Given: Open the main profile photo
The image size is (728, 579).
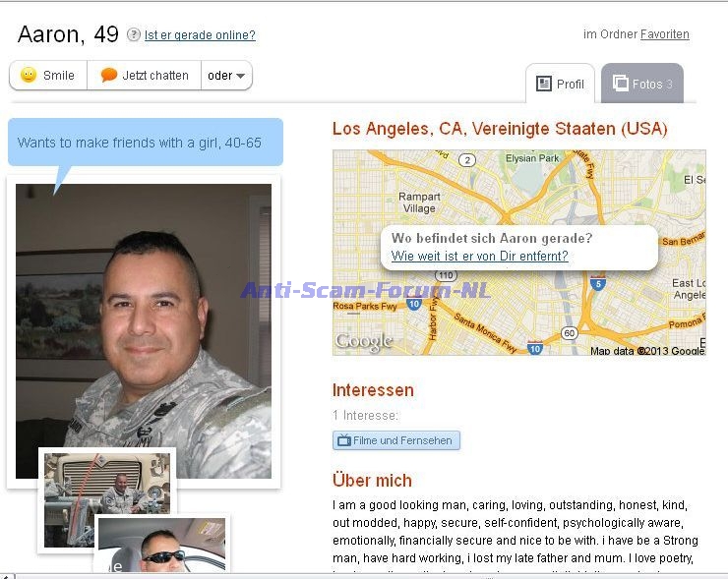Looking at the screenshot, I should [144, 331].
